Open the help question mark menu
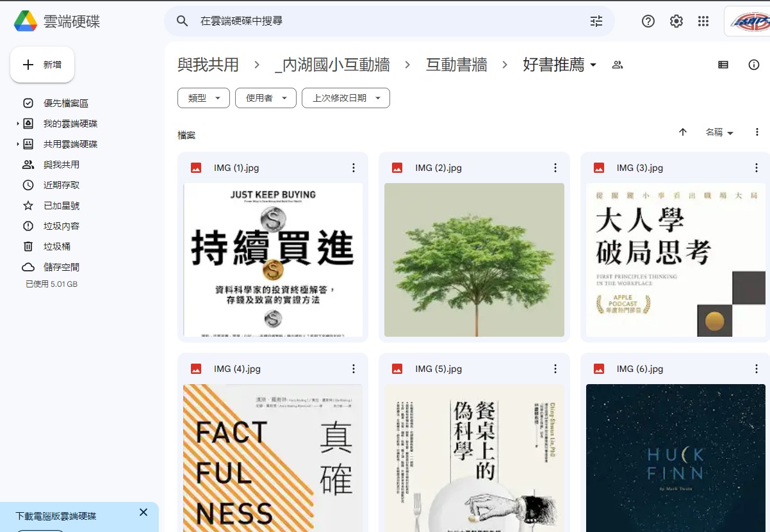The width and height of the screenshot is (770, 532). click(x=648, y=21)
